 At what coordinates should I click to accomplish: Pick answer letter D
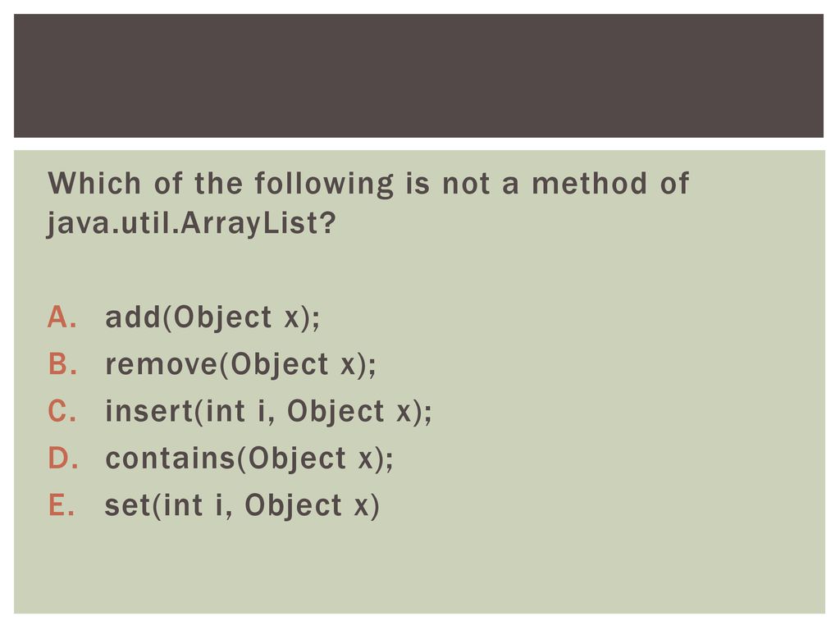point(63,458)
